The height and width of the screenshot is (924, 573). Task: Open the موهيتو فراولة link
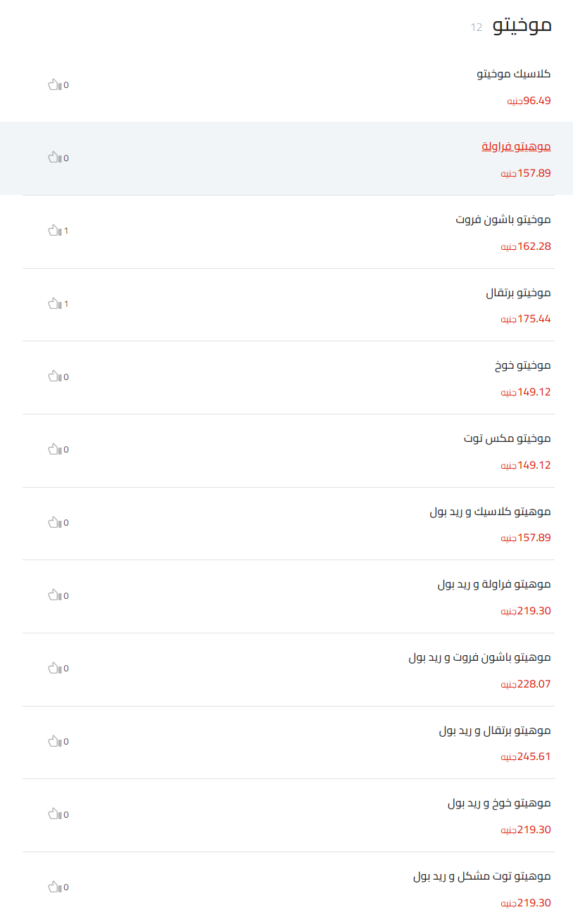pos(516,146)
